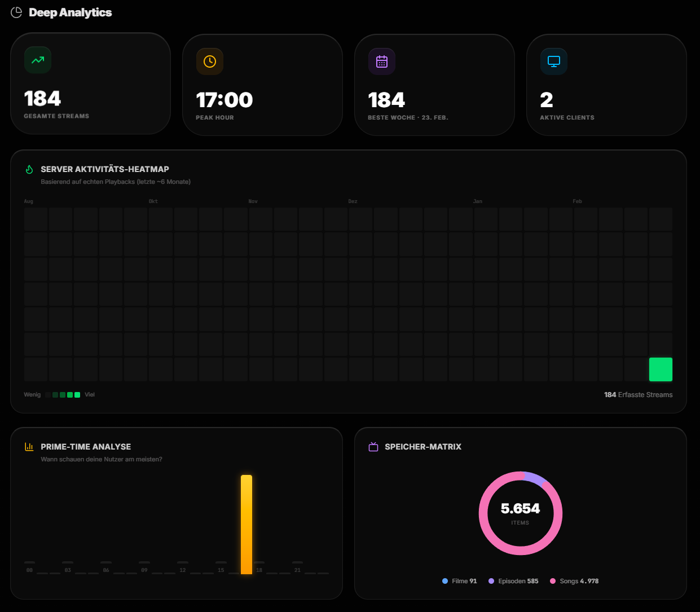Image resolution: width=700 pixels, height=612 pixels.
Task: Click the Okt month label on heatmap
Action: (x=153, y=201)
